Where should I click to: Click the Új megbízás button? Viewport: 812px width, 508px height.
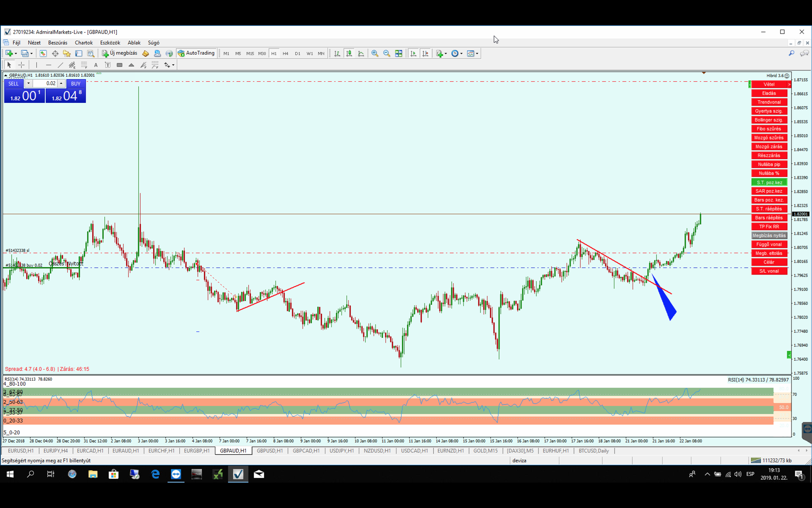(x=120, y=53)
